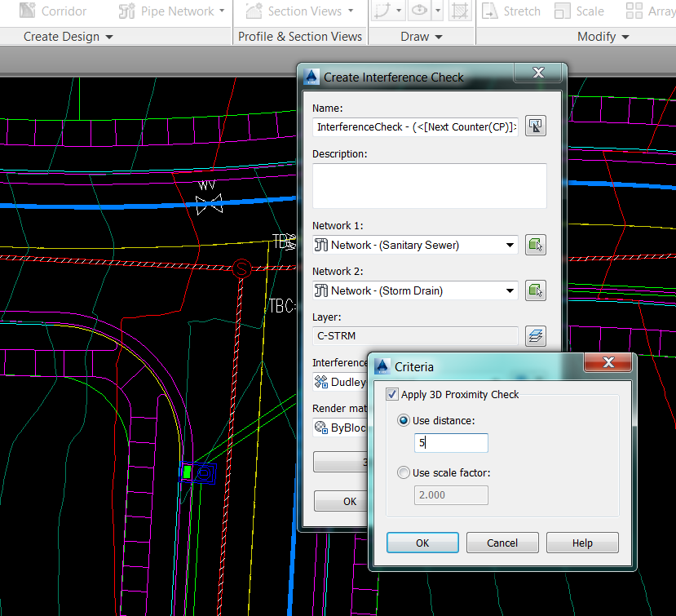Confirm criteria with the OK button
The image size is (676, 616).
[422, 542]
